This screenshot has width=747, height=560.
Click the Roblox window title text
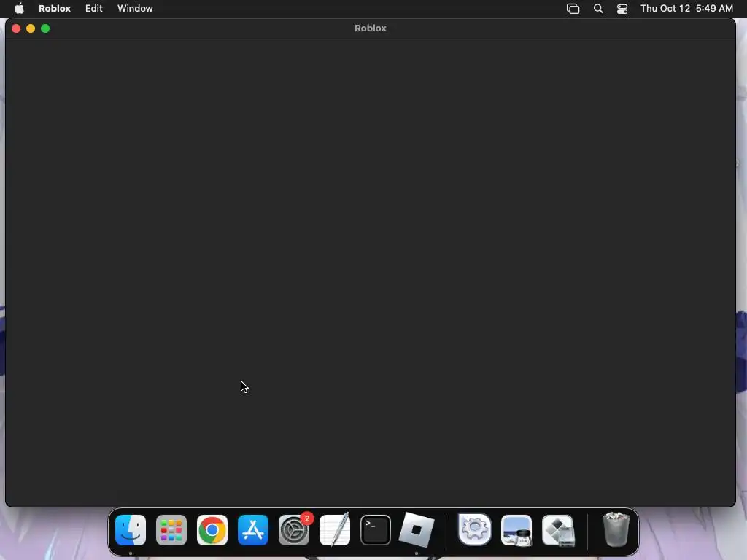370,28
